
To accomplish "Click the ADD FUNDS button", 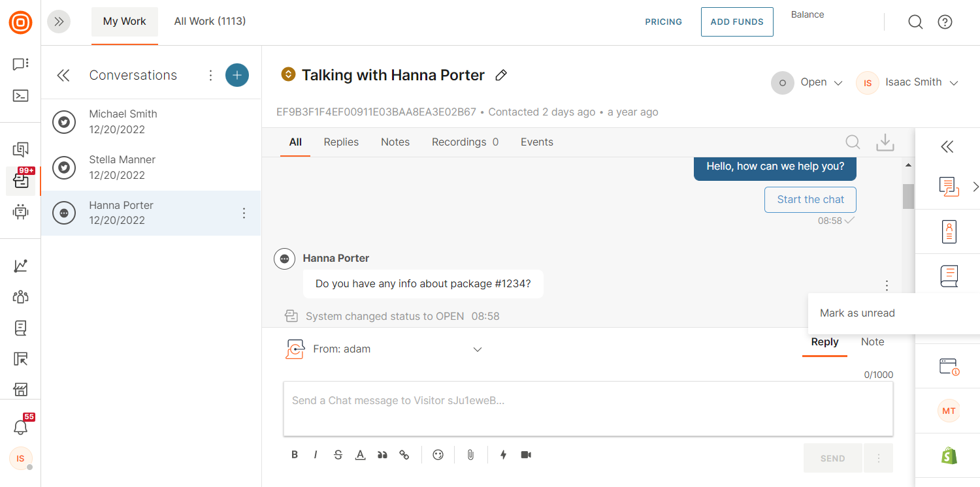I will coord(736,22).
